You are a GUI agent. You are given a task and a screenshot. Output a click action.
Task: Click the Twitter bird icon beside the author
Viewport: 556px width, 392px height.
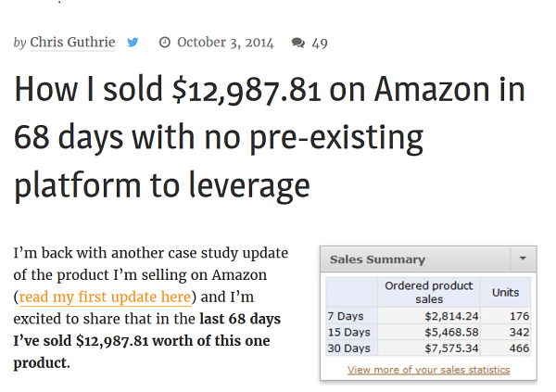tap(133, 43)
